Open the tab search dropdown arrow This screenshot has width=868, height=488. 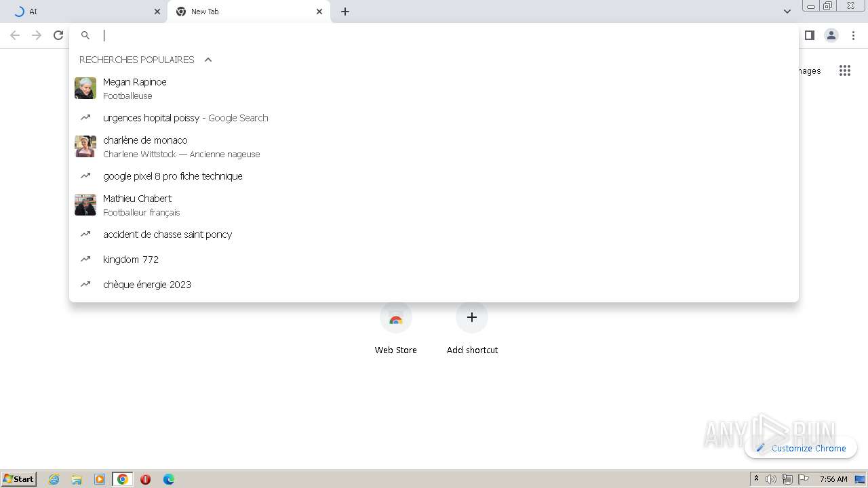787,12
